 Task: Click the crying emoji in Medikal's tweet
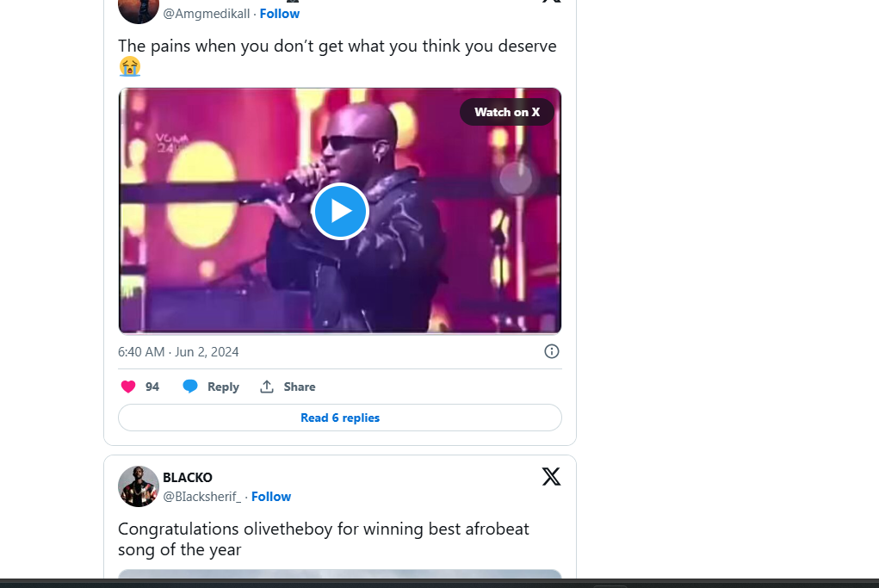(130, 67)
